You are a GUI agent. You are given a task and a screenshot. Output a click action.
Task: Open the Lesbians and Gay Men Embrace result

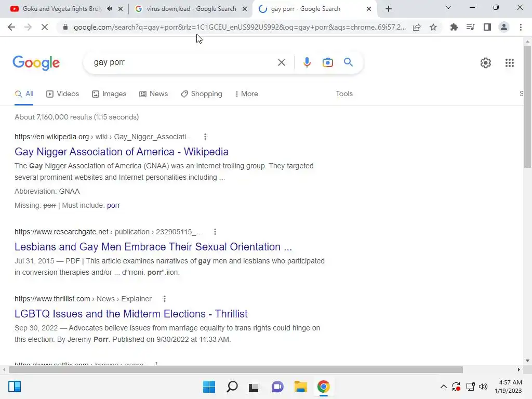point(153,247)
